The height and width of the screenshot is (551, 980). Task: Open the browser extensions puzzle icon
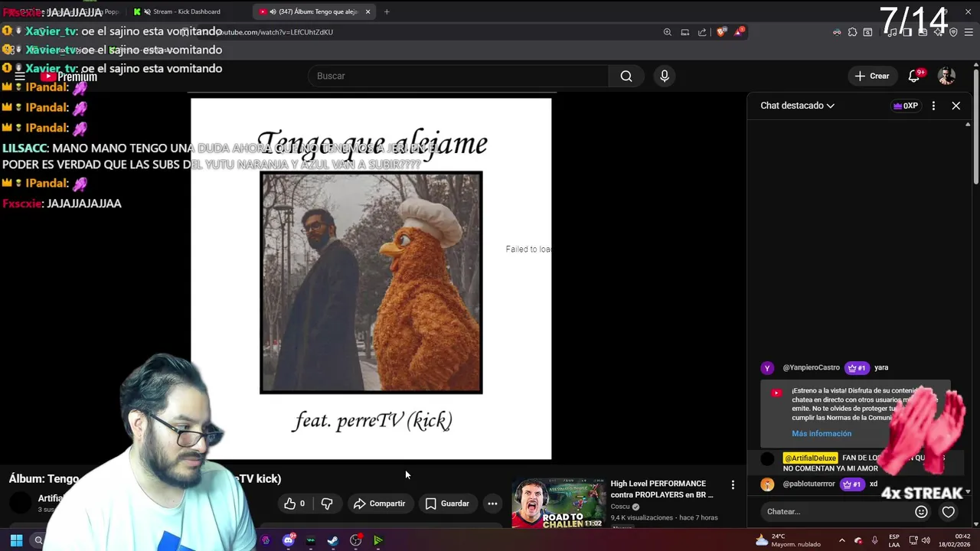tap(852, 32)
